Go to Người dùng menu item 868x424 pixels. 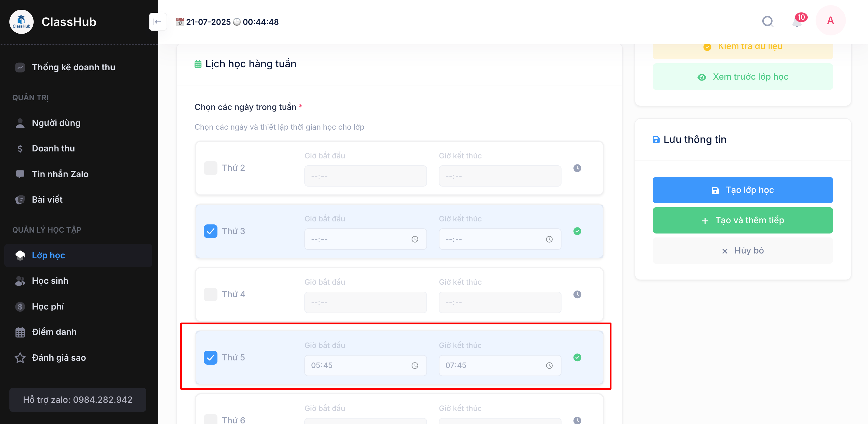tap(78, 123)
